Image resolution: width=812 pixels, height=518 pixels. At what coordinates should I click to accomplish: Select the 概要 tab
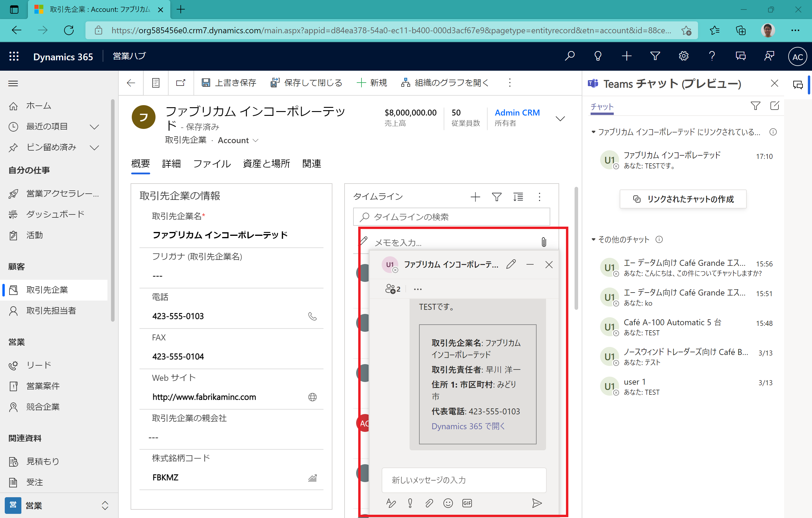coord(140,164)
